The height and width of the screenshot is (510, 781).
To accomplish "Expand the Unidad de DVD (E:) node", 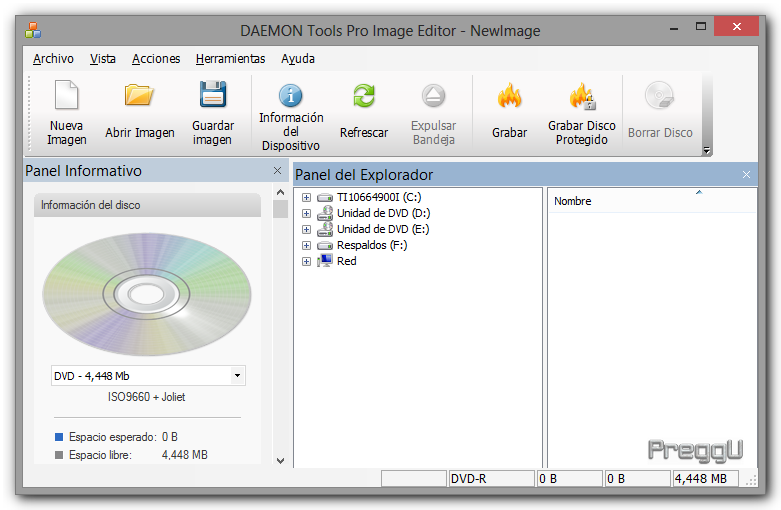I will [x=306, y=229].
